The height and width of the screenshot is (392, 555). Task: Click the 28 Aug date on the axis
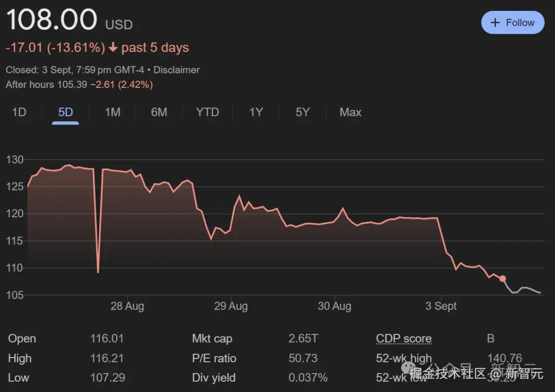click(127, 306)
